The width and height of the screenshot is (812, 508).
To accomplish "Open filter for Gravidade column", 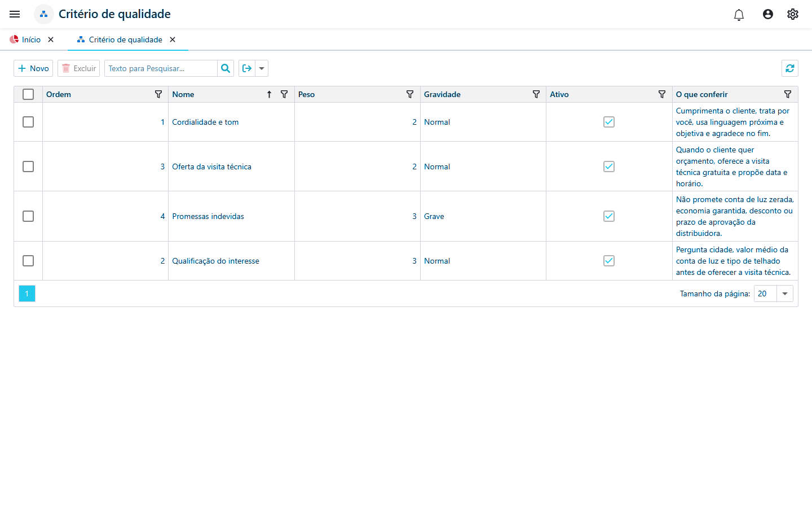I will (x=536, y=94).
